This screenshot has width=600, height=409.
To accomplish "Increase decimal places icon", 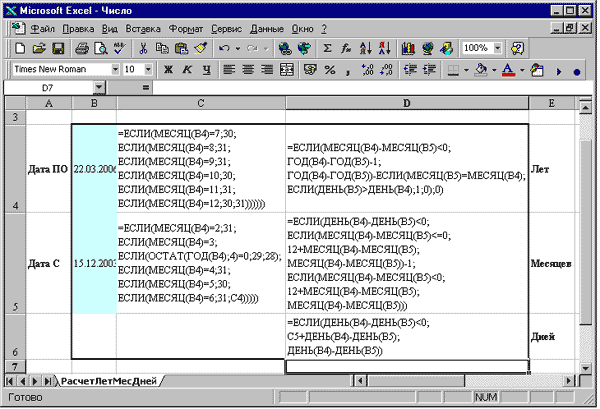I will (x=367, y=70).
